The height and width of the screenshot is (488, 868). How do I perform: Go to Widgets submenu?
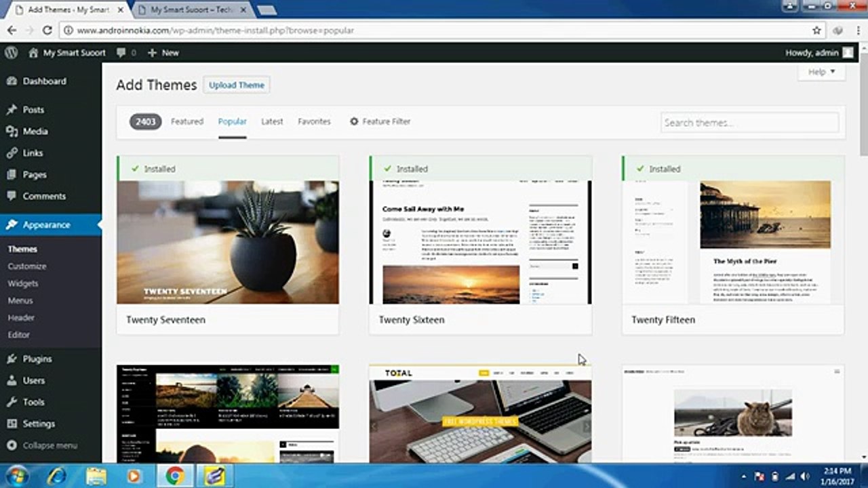(23, 283)
